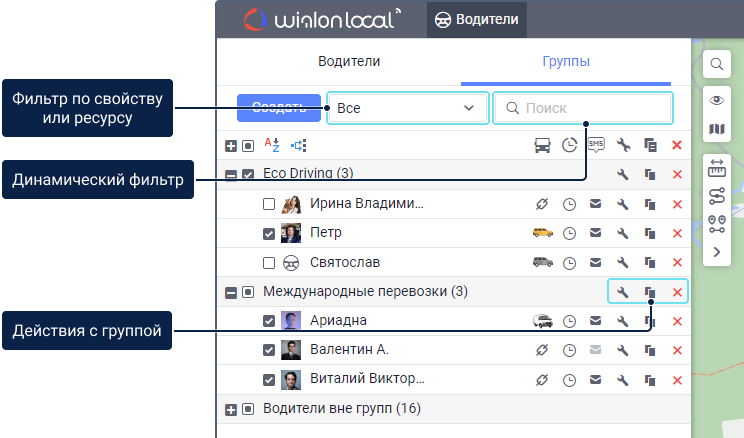Viewport: 744px width, 438px height.
Task: Click the Создать button
Action: (279, 108)
